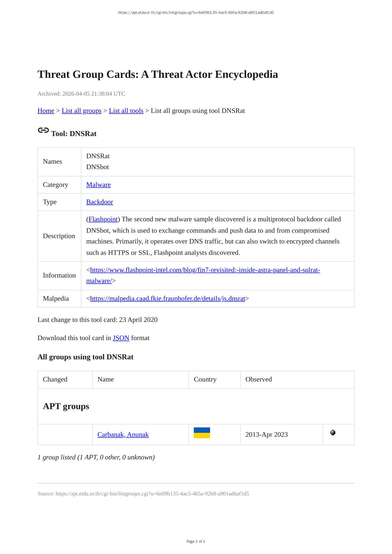Click the Threat Group Cards page title

click(x=157, y=74)
